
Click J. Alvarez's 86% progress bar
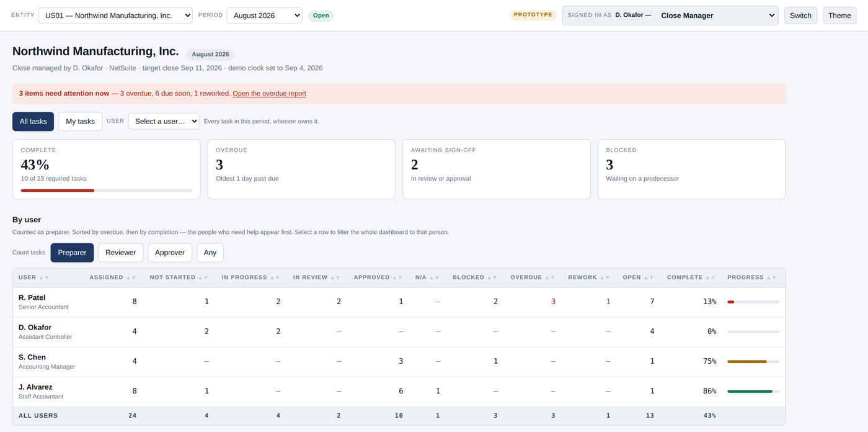coord(753,391)
